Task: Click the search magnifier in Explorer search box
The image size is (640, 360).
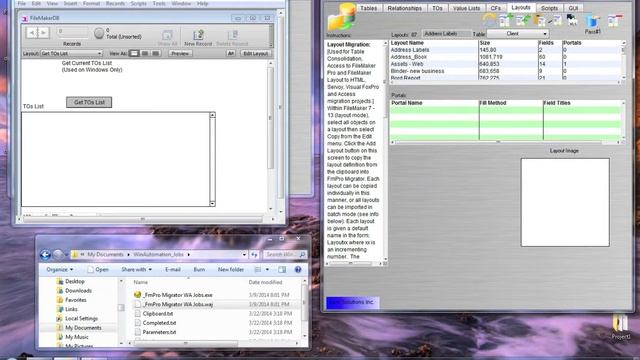Action: tap(302, 254)
